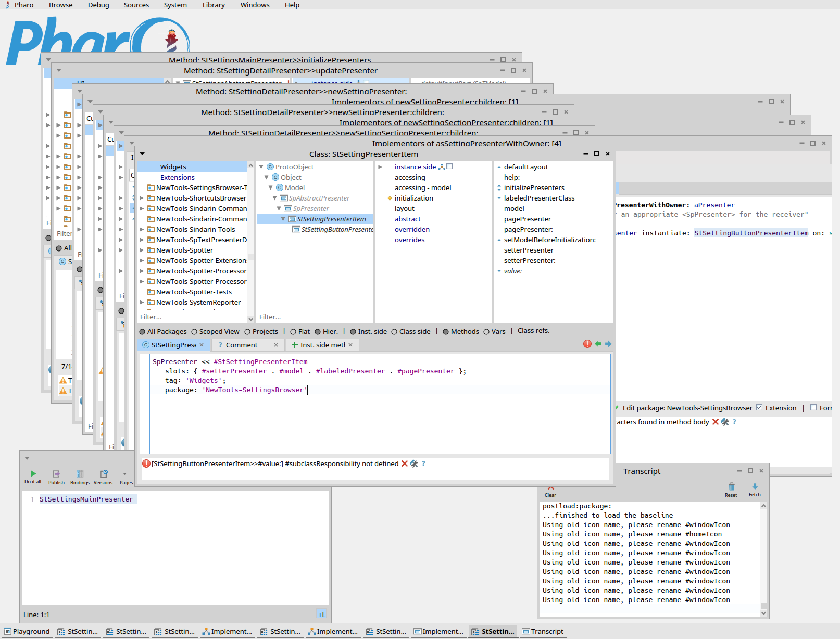
Task: Switch to the Comment tab
Action: [242, 345]
